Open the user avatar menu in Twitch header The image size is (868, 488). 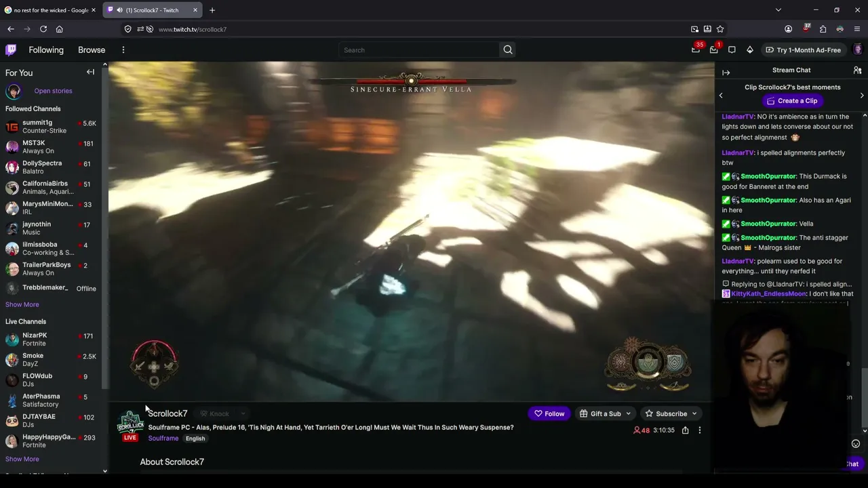tap(858, 49)
